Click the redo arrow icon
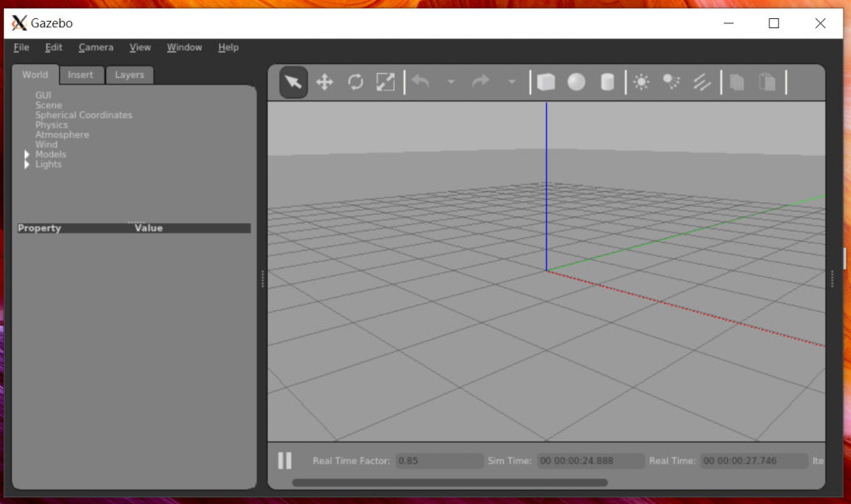The width and height of the screenshot is (851, 504). 481,82
